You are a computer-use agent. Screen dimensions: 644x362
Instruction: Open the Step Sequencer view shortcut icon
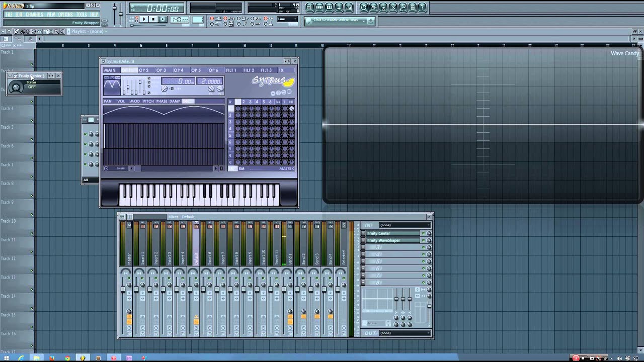(319, 8)
